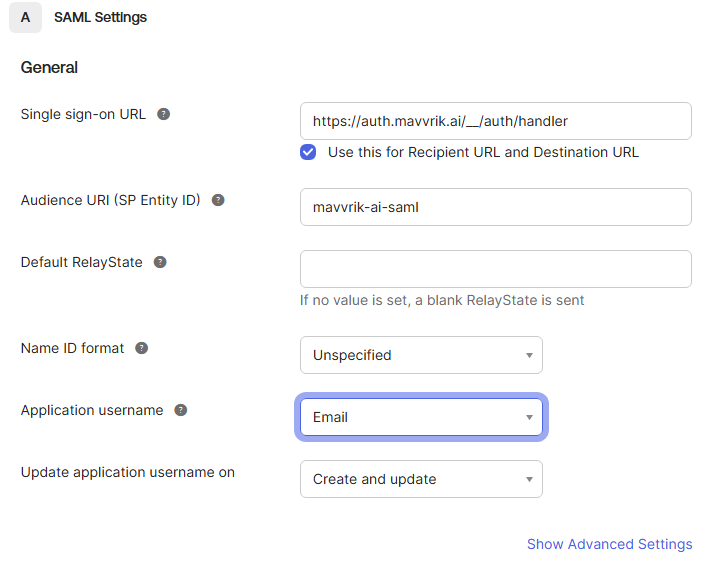Click the blank RelayState hint text

442,300
